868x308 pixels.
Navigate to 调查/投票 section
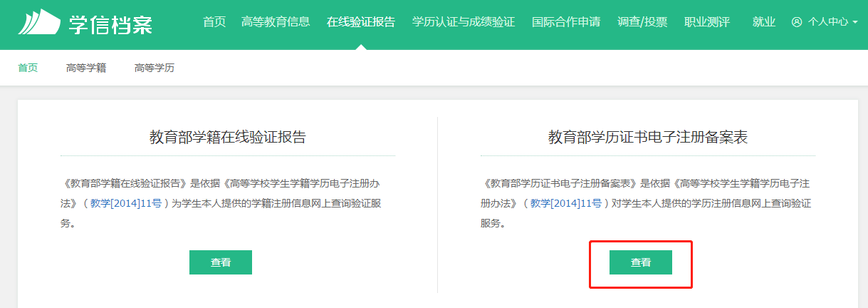tap(642, 22)
